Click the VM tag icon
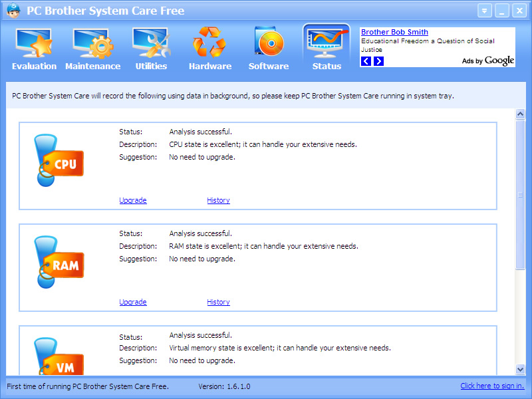The image size is (532, 399). tap(59, 356)
